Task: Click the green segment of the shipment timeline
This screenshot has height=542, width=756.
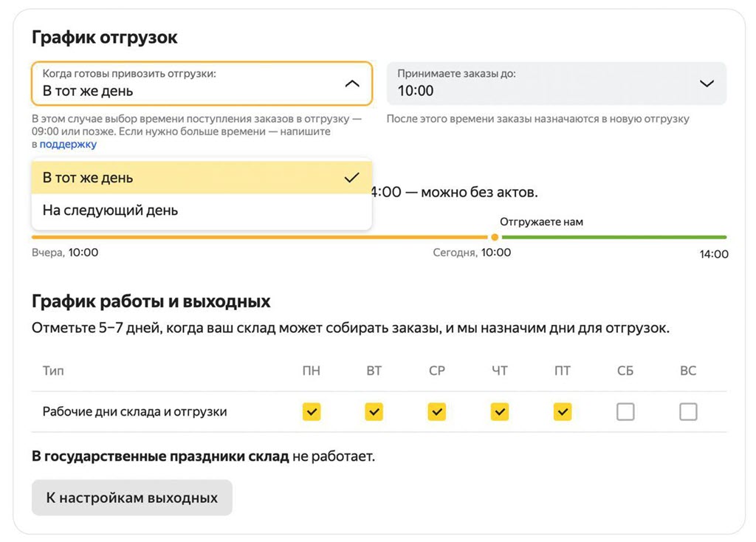Action: (x=613, y=237)
